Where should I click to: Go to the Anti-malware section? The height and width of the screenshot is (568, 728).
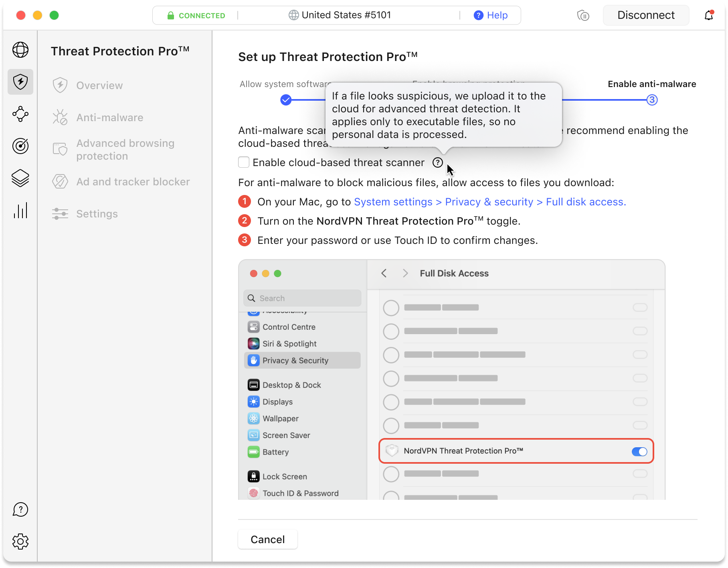click(109, 118)
